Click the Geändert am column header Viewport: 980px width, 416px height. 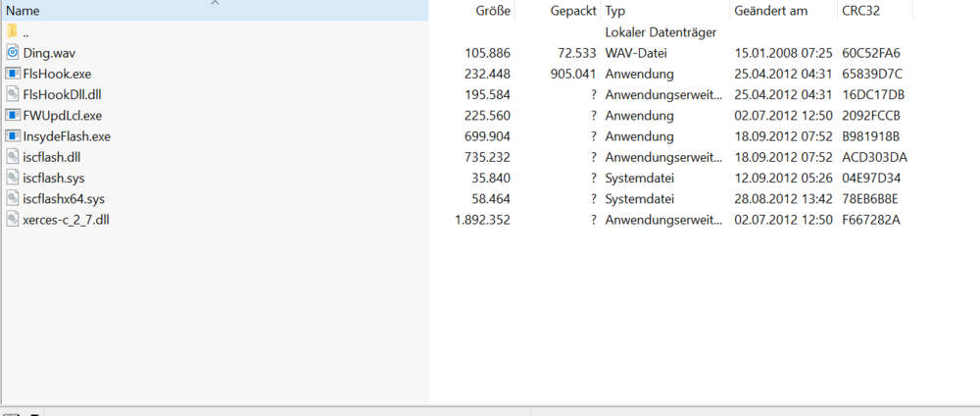point(770,11)
